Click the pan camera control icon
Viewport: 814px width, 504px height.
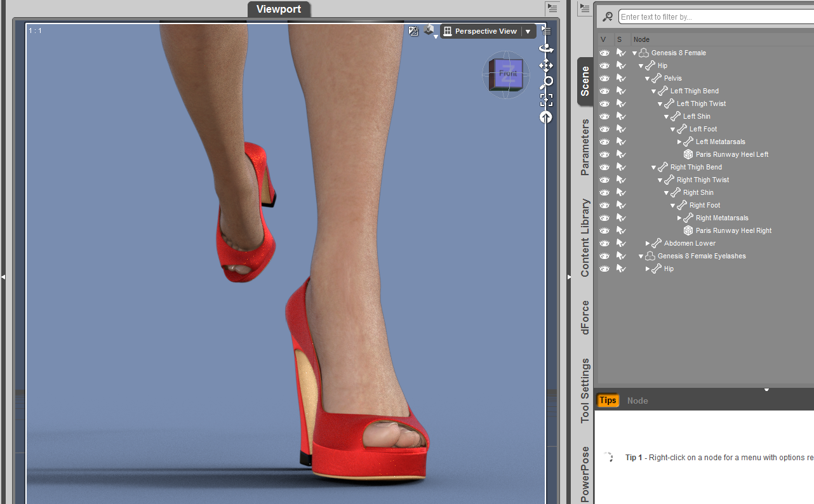[x=546, y=65]
